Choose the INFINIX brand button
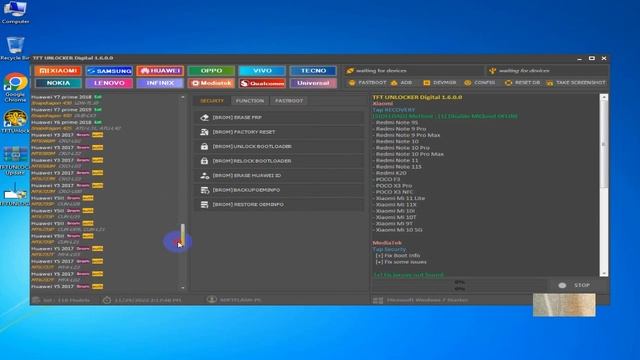The image size is (640, 360). point(160,83)
